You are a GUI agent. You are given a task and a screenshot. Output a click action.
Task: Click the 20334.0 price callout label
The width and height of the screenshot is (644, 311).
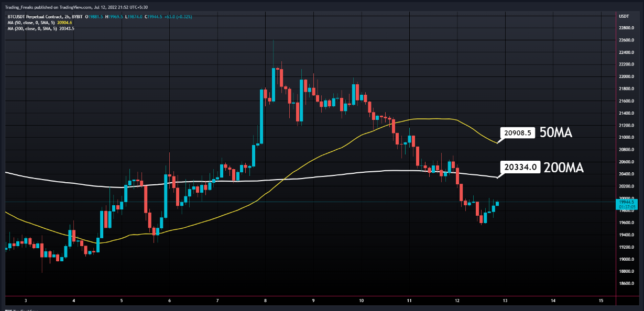click(520, 168)
